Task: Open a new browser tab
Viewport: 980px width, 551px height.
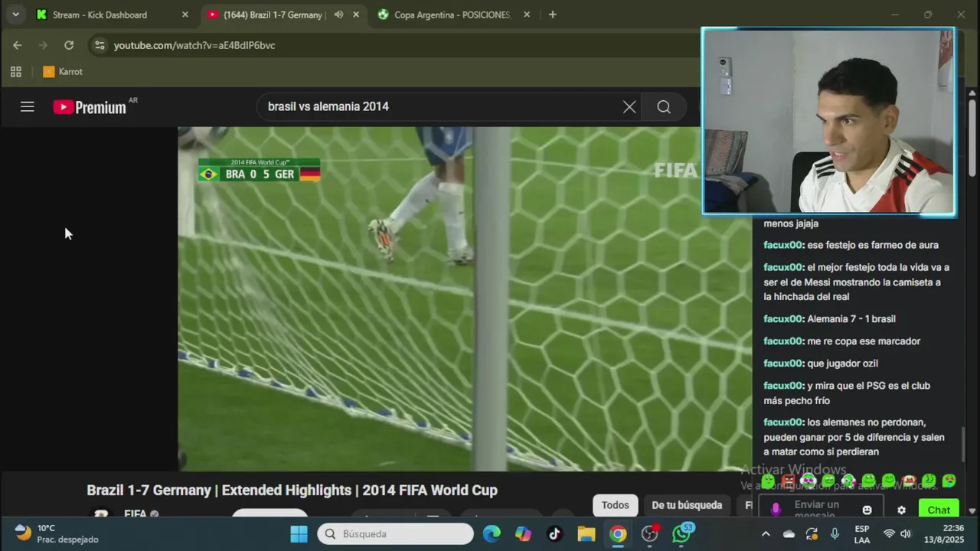Action: (553, 15)
